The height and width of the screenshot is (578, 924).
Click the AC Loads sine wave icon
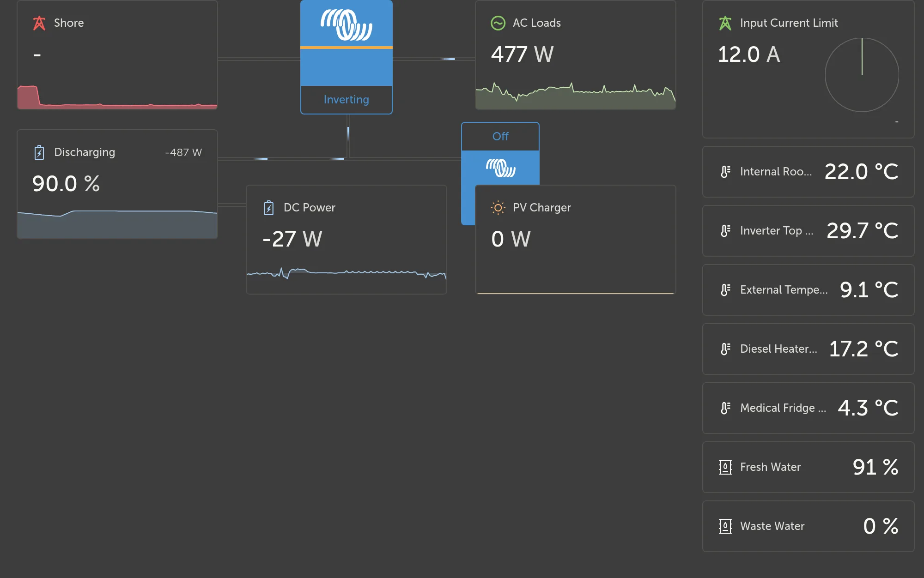pos(498,23)
